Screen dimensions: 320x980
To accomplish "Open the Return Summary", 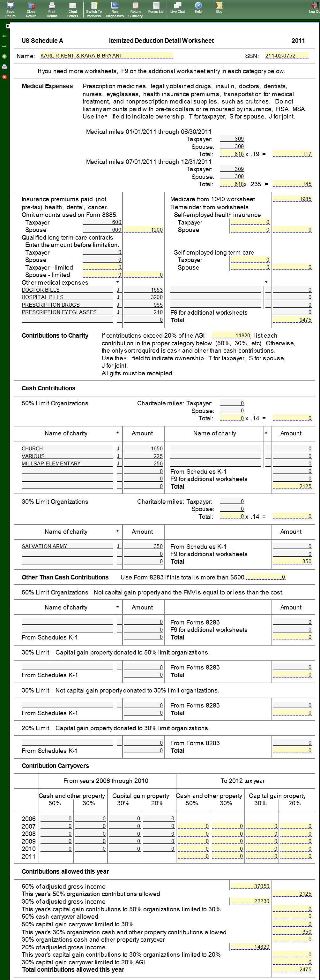I will (x=135, y=10).
